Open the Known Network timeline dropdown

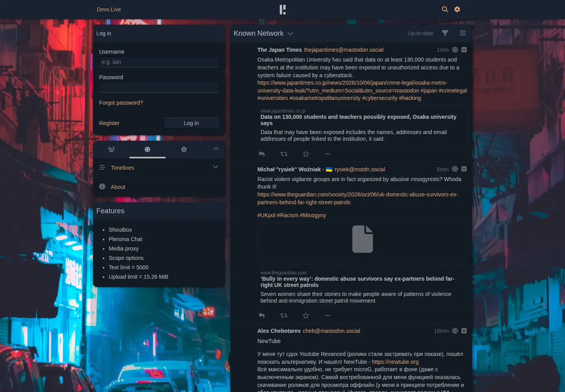[263, 33]
